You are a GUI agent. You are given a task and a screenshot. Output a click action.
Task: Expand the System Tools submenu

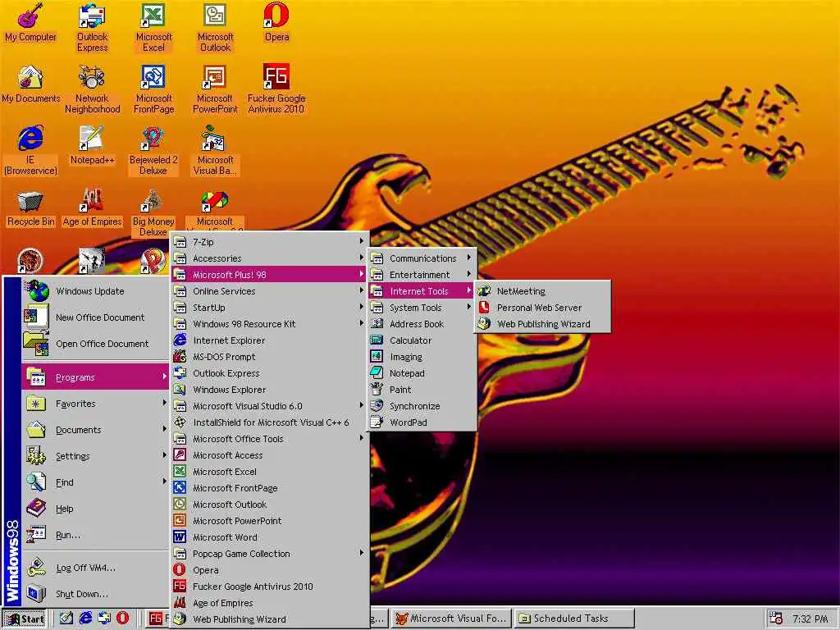point(422,308)
